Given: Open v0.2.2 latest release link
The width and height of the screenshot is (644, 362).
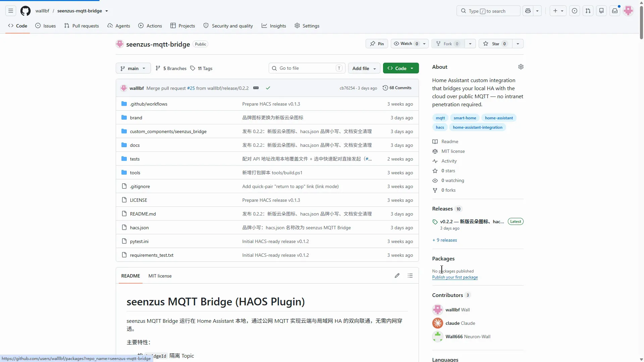Looking at the screenshot, I should (x=472, y=222).
